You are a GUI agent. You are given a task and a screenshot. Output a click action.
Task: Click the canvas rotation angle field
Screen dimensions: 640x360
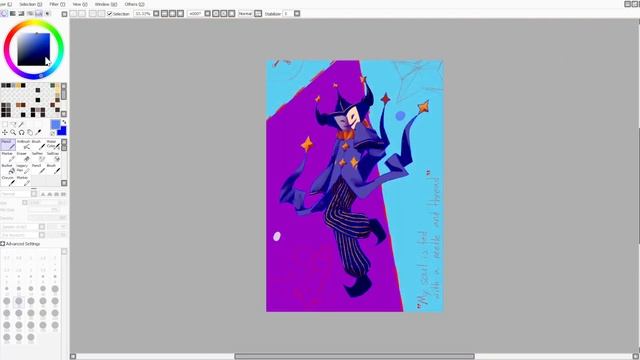[196, 13]
